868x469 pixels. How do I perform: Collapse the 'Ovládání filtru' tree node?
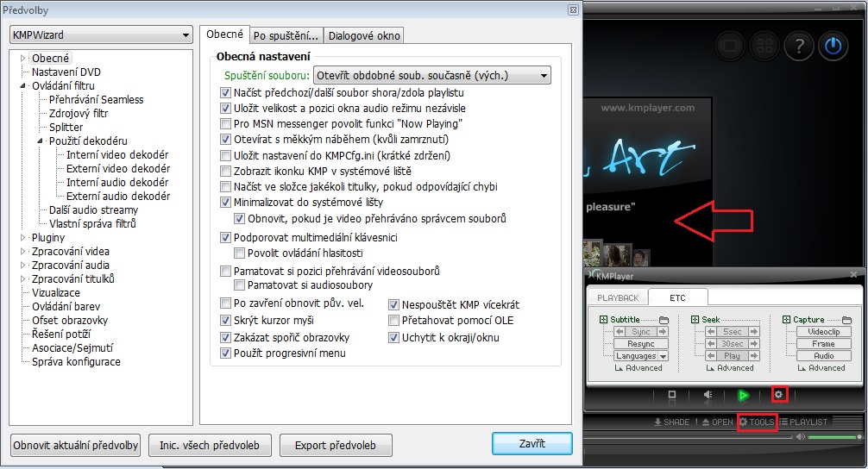22,85
